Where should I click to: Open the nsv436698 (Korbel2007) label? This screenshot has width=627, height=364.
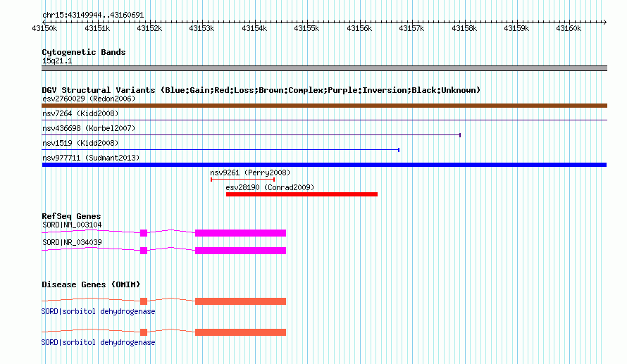click(89, 128)
